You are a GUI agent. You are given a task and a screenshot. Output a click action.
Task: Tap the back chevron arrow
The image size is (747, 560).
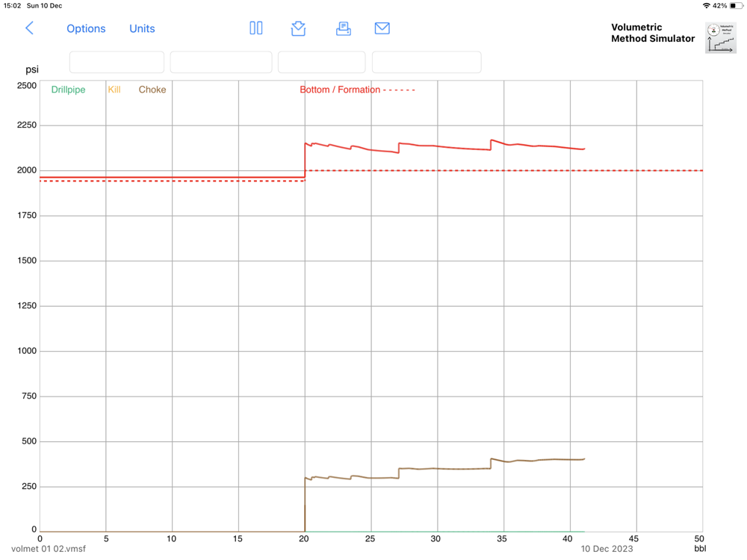coord(30,28)
